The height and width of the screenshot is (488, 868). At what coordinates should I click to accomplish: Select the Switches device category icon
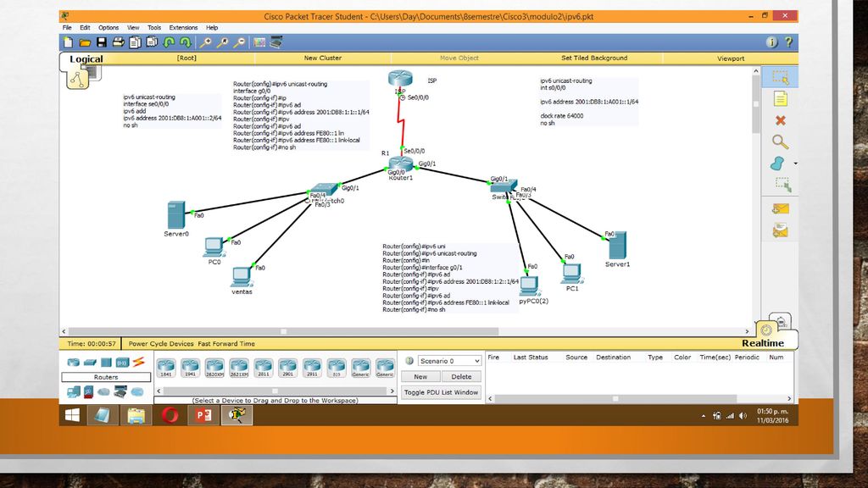coord(90,363)
